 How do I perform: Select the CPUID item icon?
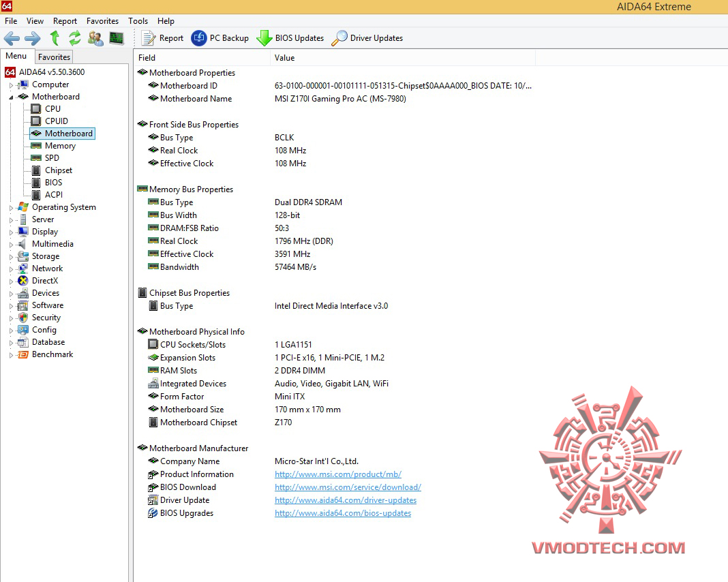[35, 121]
